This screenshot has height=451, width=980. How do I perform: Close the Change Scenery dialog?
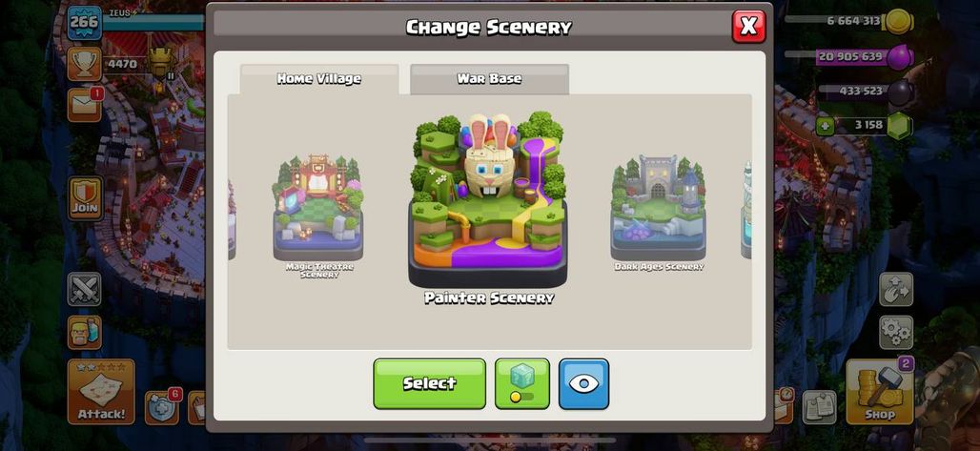[748, 27]
